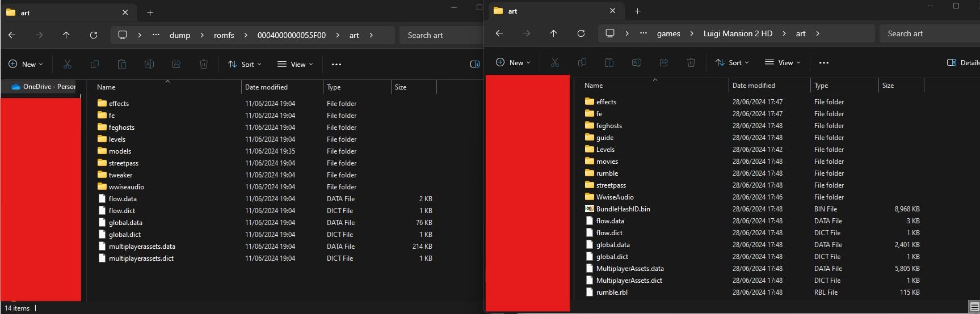This screenshot has width=980, height=314.
Task: Add new tab in left window
Action: point(150,12)
